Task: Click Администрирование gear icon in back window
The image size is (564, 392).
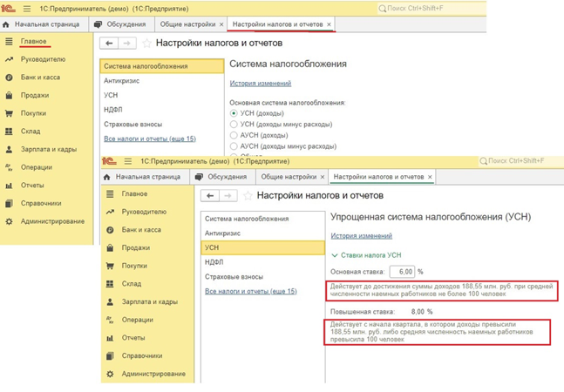Action: pos(9,221)
